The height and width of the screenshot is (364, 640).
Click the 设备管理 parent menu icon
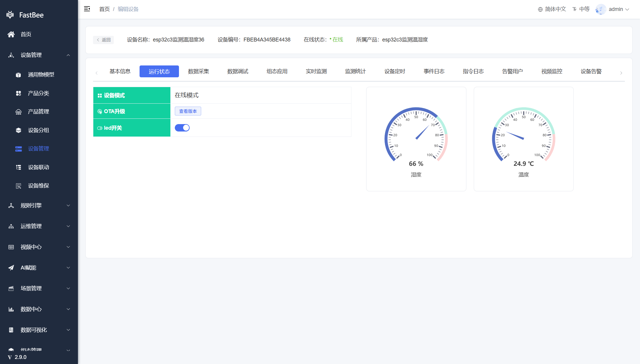(11, 55)
